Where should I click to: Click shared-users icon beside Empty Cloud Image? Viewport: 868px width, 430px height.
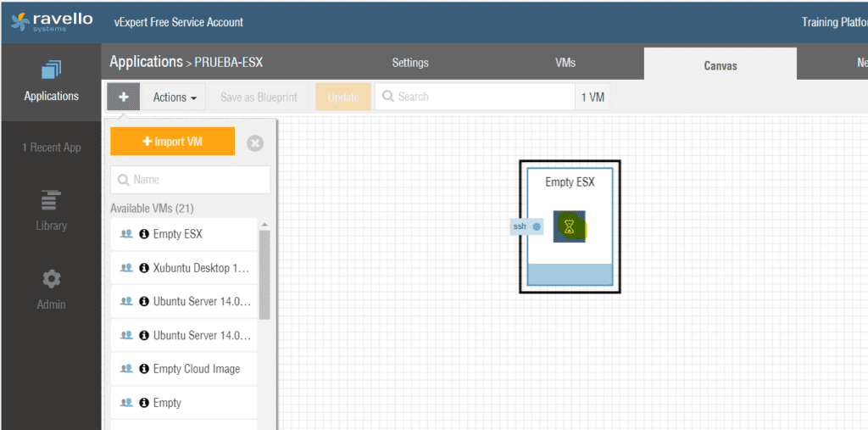pyautogui.click(x=127, y=368)
